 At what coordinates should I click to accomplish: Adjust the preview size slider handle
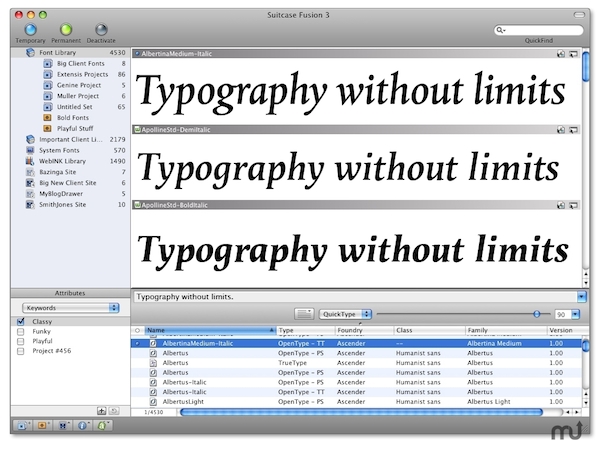536,314
